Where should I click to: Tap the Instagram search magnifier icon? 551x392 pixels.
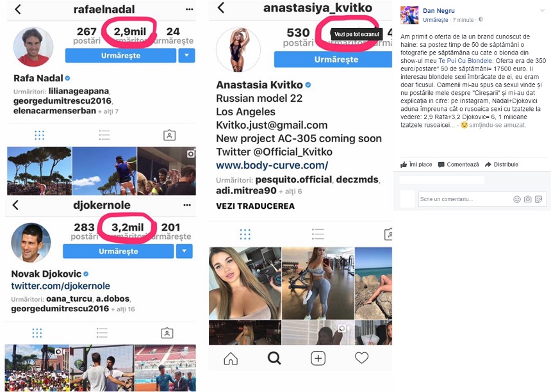(x=274, y=358)
